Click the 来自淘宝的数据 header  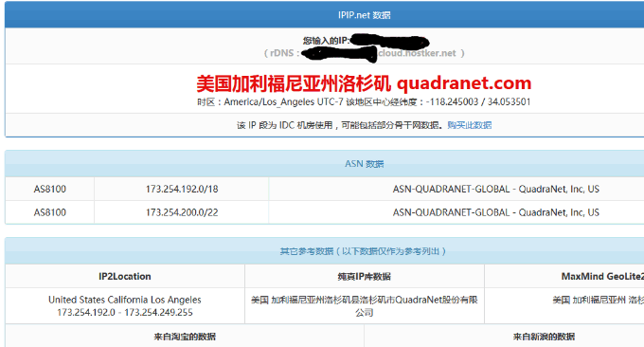click(x=185, y=337)
